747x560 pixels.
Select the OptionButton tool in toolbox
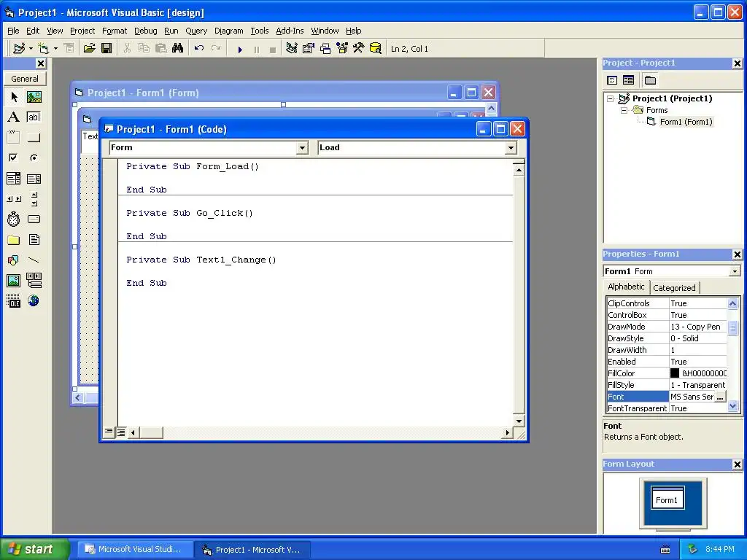click(x=34, y=157)
